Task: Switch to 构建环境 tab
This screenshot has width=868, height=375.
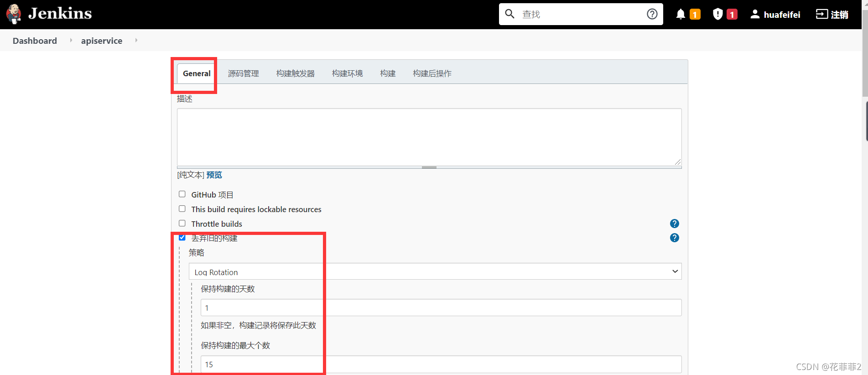Action: click(347, 73)
